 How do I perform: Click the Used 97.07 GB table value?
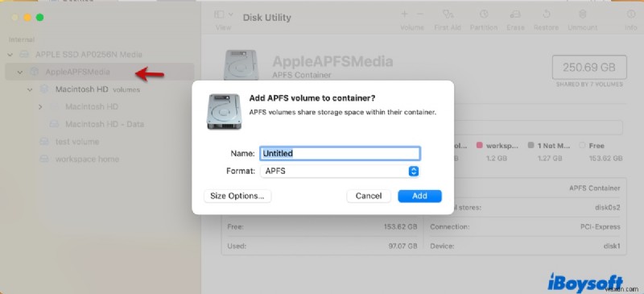pyautogui.click(x=404, y=246)
